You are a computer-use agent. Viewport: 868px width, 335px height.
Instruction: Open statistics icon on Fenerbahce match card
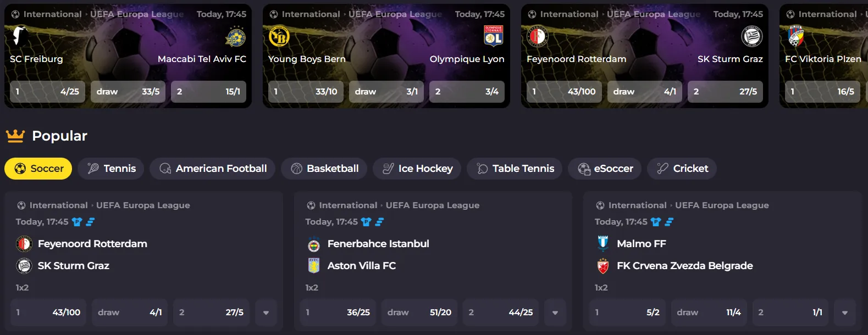click(380, 222)
